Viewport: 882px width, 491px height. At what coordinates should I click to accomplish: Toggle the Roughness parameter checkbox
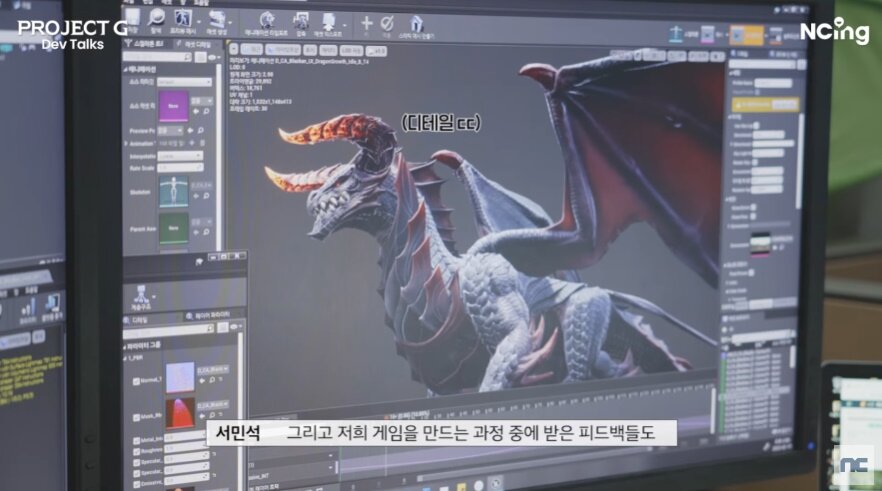tap(135, 450)
